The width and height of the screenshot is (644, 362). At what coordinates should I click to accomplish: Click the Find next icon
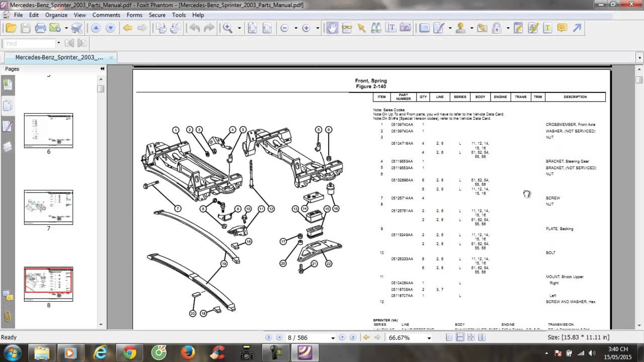click(x=82, y=43)
